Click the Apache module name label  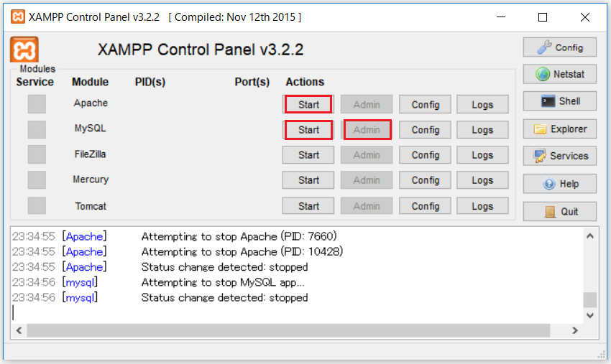91,103
